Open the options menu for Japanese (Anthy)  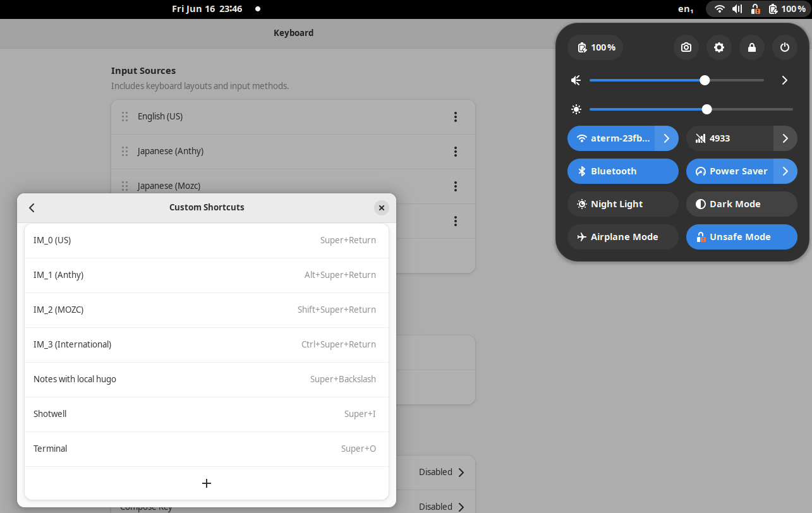coord(455,152)
